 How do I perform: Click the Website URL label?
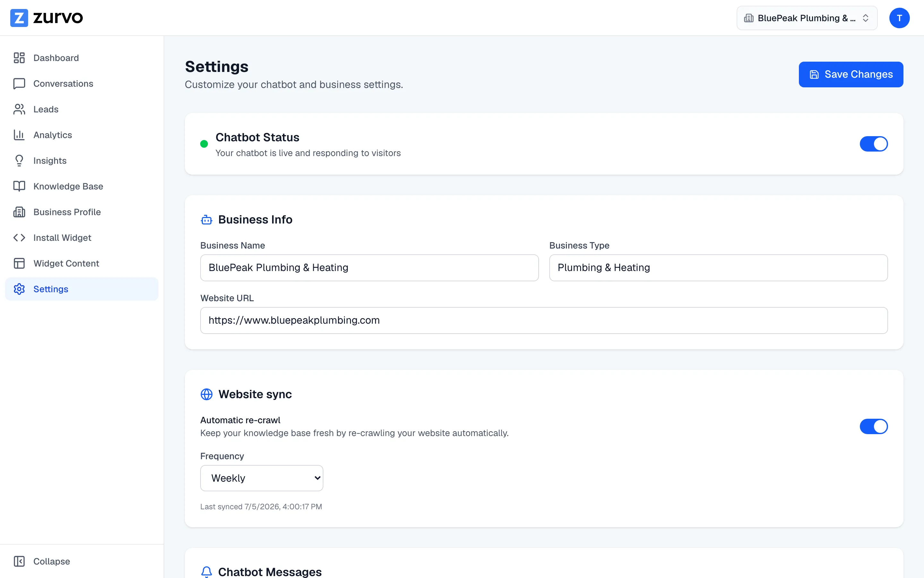(227, 298)
